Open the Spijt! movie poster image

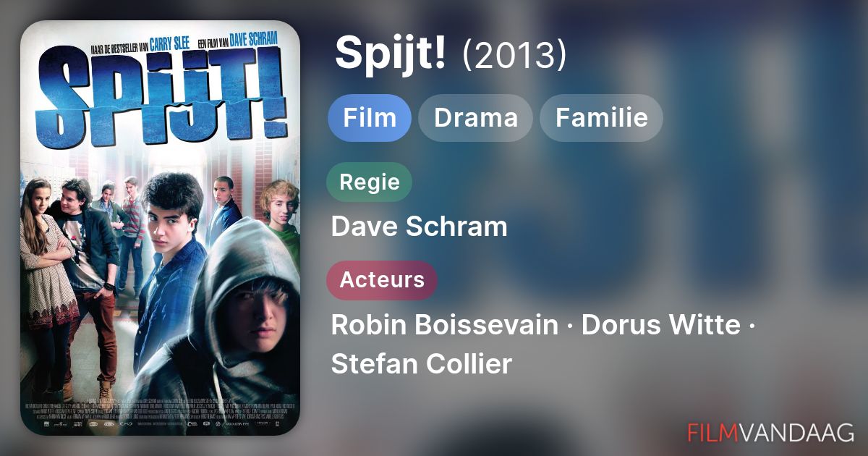pos(160,228)
